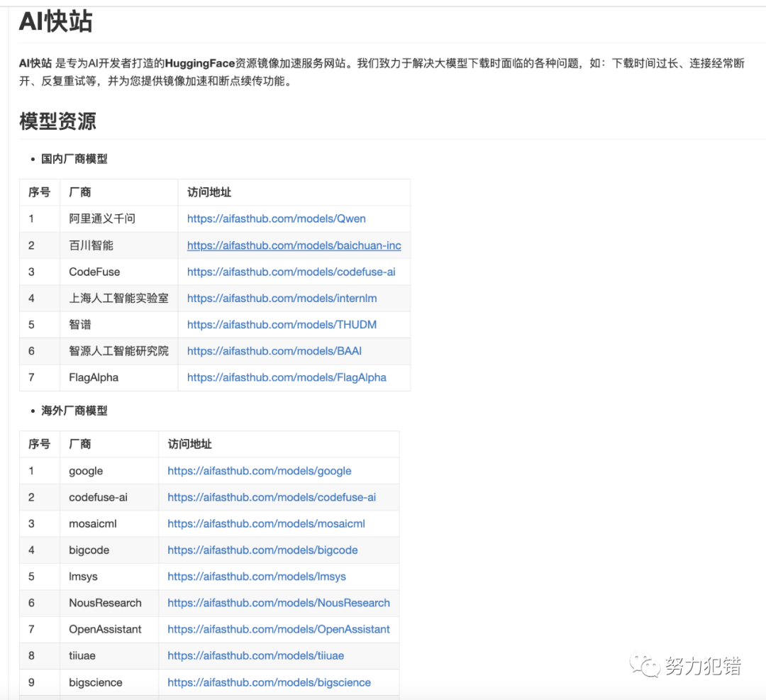
Task: Select the 阿里通义千问 vendor cell
Action: tap(118, 219)
